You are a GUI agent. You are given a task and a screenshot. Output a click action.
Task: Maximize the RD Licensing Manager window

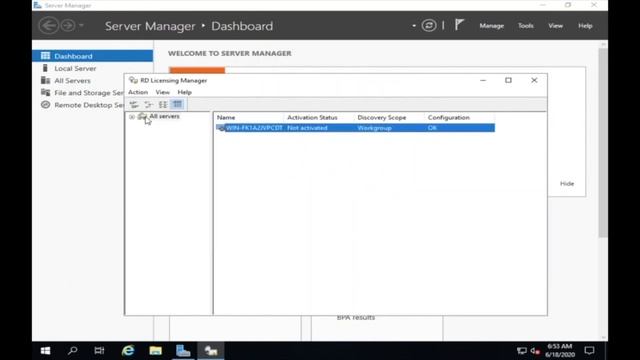click(x=508, y=80)
